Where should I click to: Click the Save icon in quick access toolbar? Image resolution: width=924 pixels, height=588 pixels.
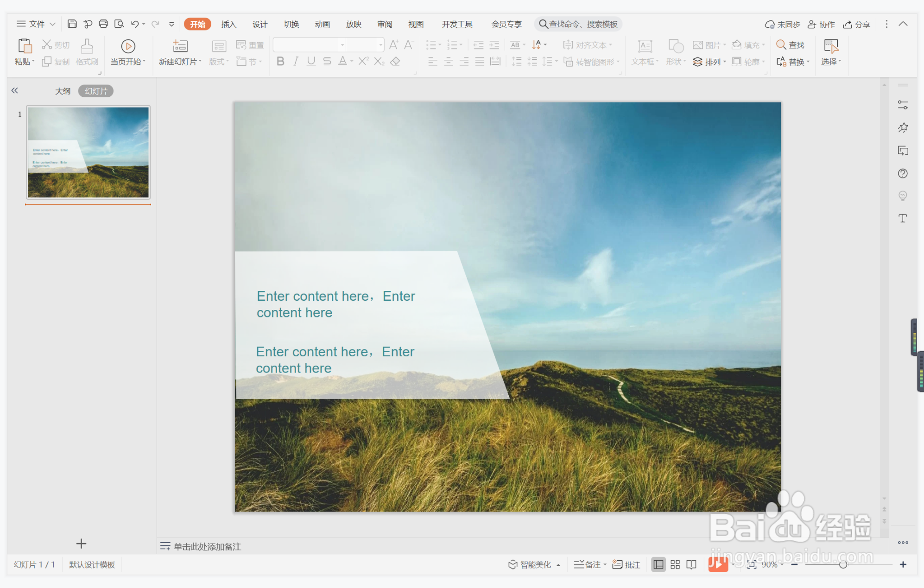click(x=72, y=24)
